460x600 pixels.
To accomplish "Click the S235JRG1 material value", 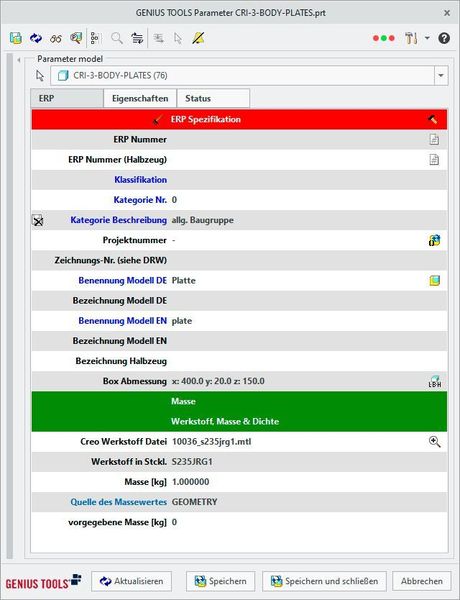I will (192, 462).
